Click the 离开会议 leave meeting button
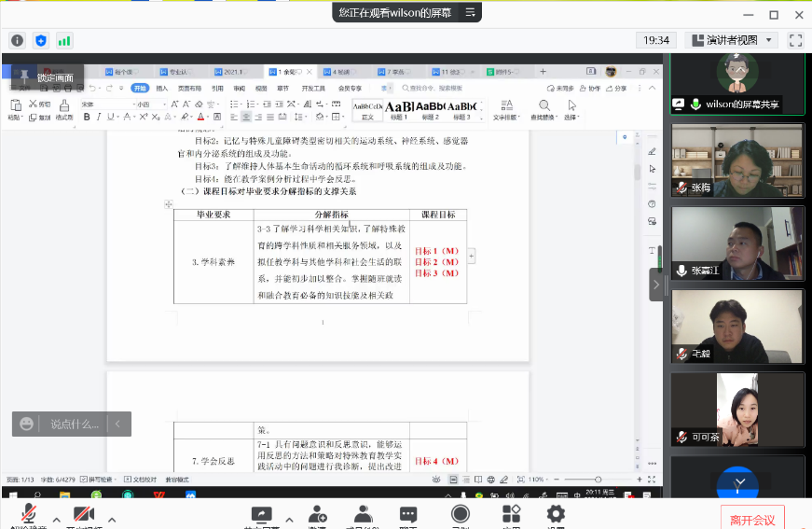 coord(752,519)
